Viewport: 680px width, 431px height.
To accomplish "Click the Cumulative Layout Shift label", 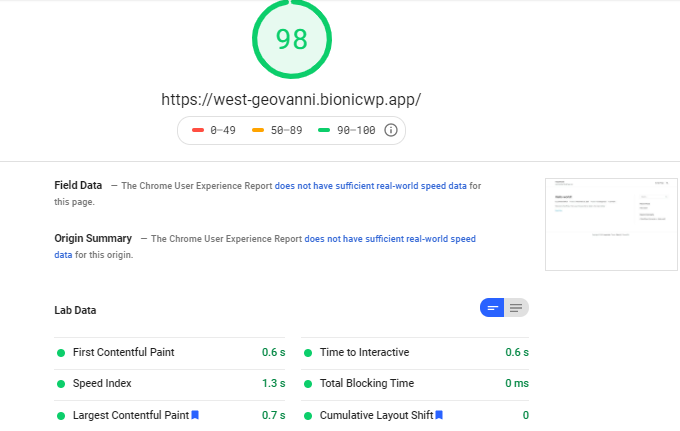I will coord(376,415).
